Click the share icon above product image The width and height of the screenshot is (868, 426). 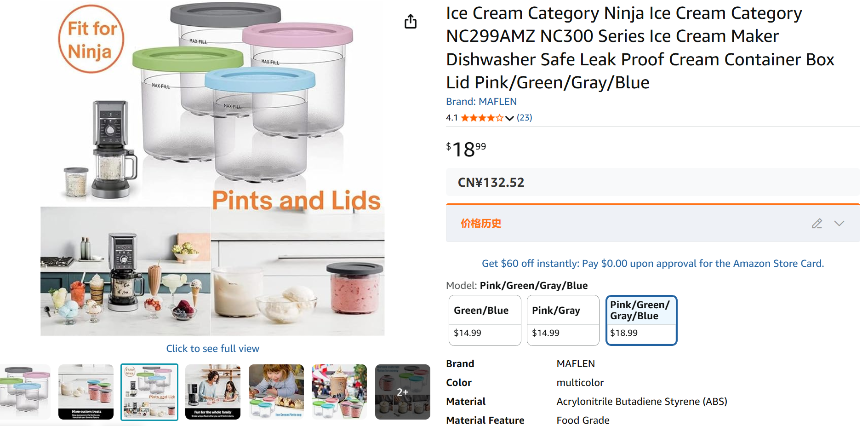pyautogui.click(x=411, y=21)
